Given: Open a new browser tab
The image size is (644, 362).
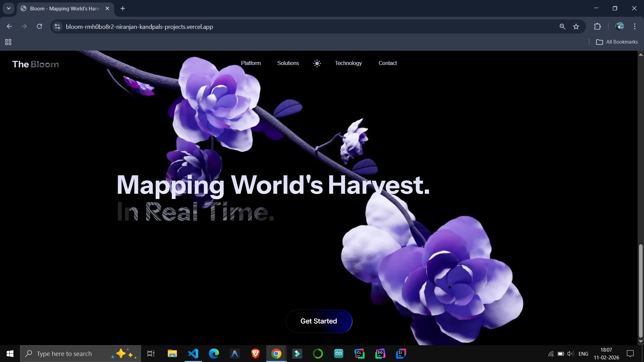Looking at the screenshot, I should coord(123,8).
